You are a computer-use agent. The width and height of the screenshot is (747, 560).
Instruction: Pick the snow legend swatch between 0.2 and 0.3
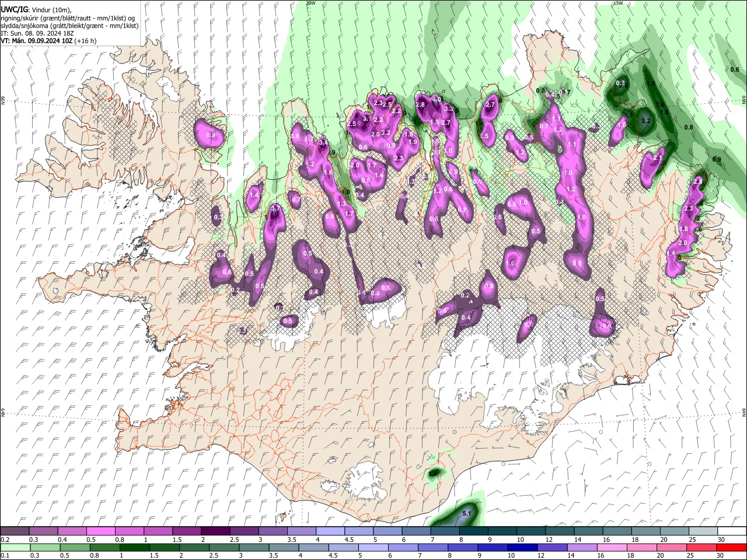coord(16,531)
